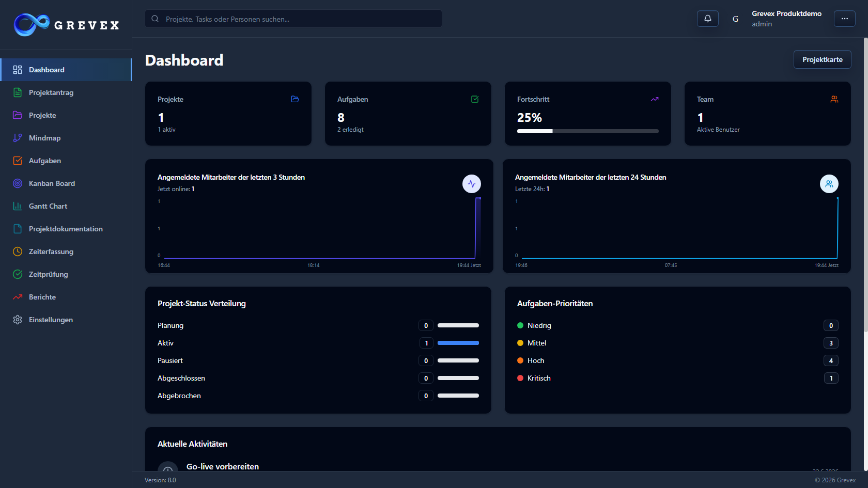Click the Projekte folder icon in sidebar
This screenshot has height=488, width=868.
[x=18, y=115]
